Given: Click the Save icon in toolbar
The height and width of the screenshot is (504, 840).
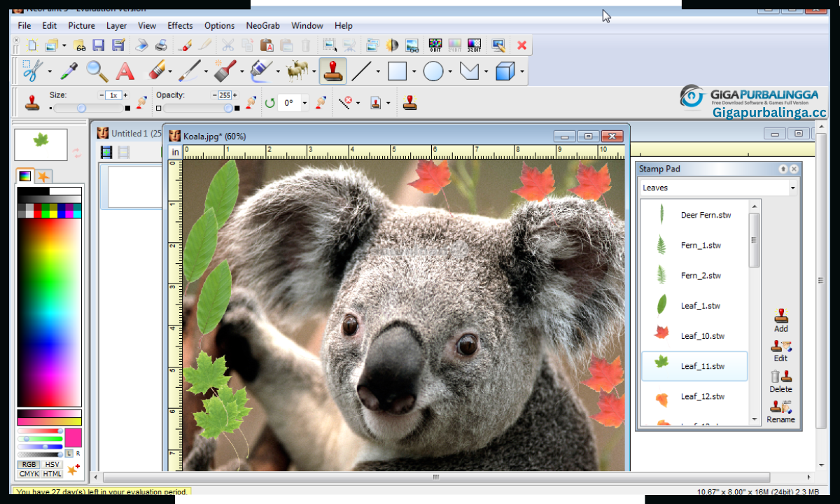Looking at the screenshot, I should point(99,45).
